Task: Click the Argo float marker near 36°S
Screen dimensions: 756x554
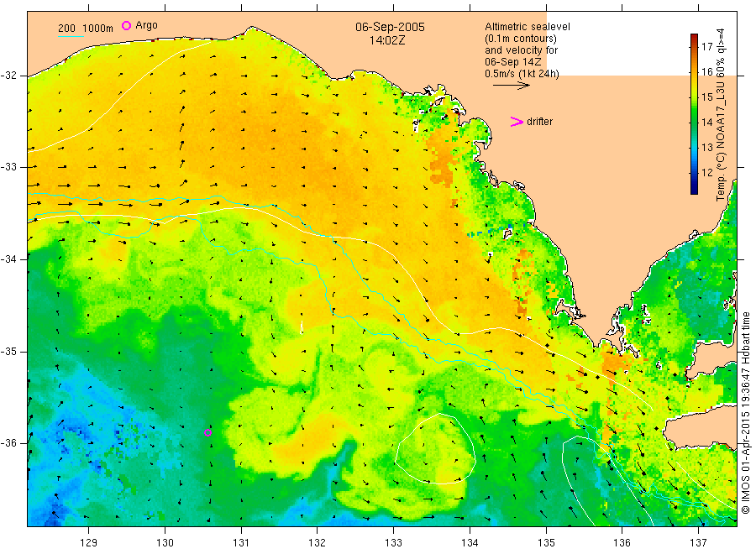Action: pos(207,432)
